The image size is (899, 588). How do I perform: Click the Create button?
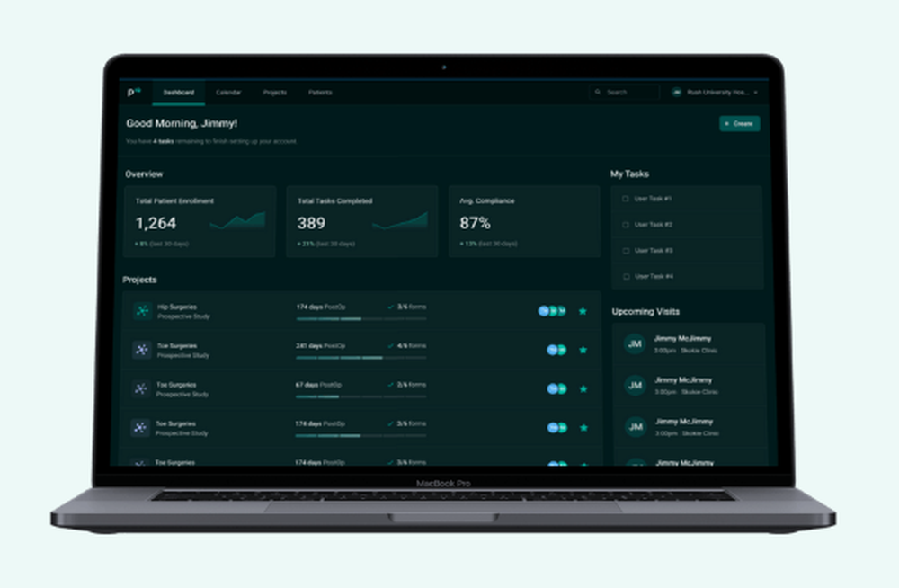[740, 123]
